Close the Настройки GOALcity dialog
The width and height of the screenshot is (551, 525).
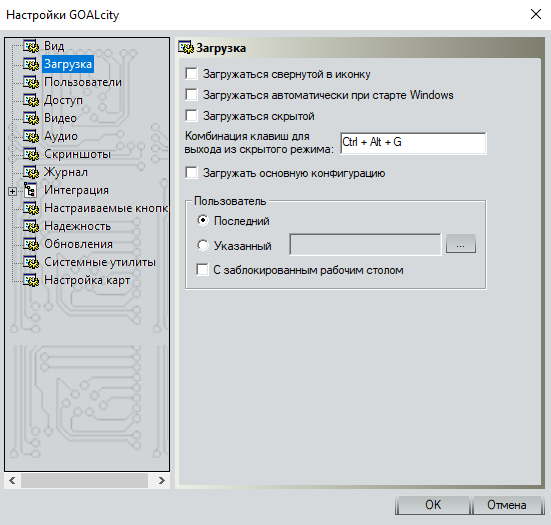tap(536, 14)
